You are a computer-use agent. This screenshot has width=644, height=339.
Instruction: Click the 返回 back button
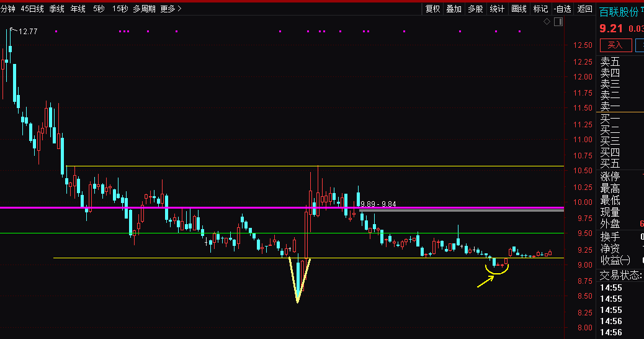pyautogui.click(x=585, y=9)
